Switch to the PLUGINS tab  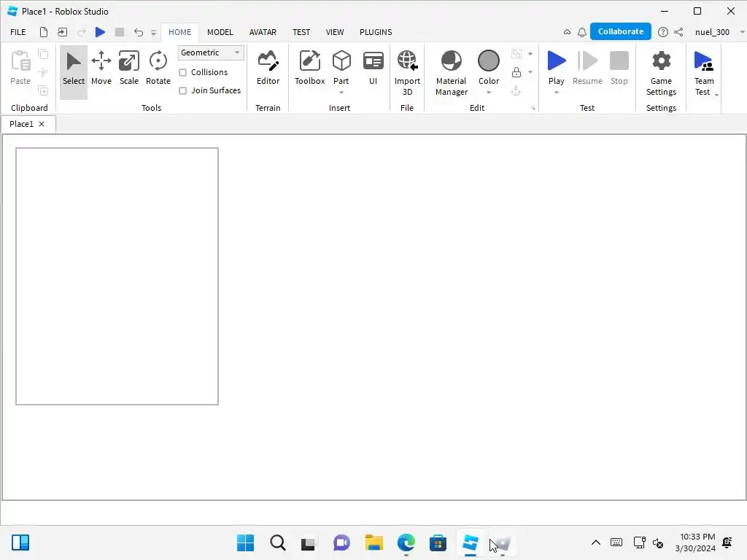pos(376,32)
